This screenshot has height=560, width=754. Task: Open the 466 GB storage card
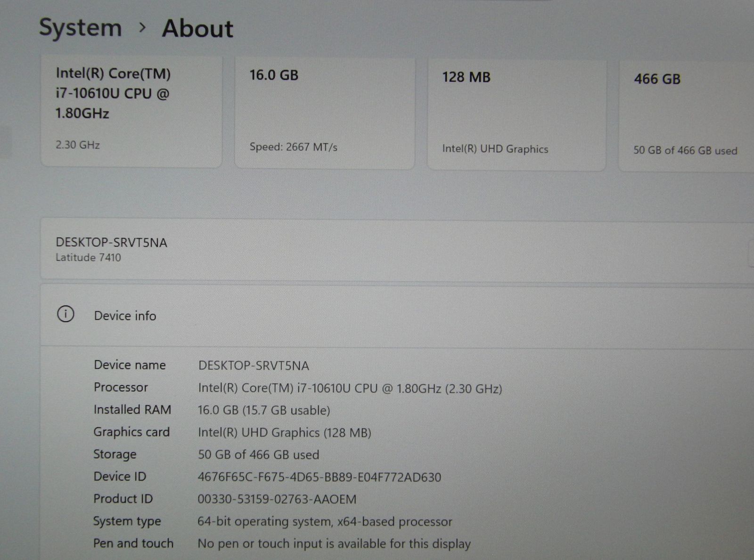pos(685,115)
